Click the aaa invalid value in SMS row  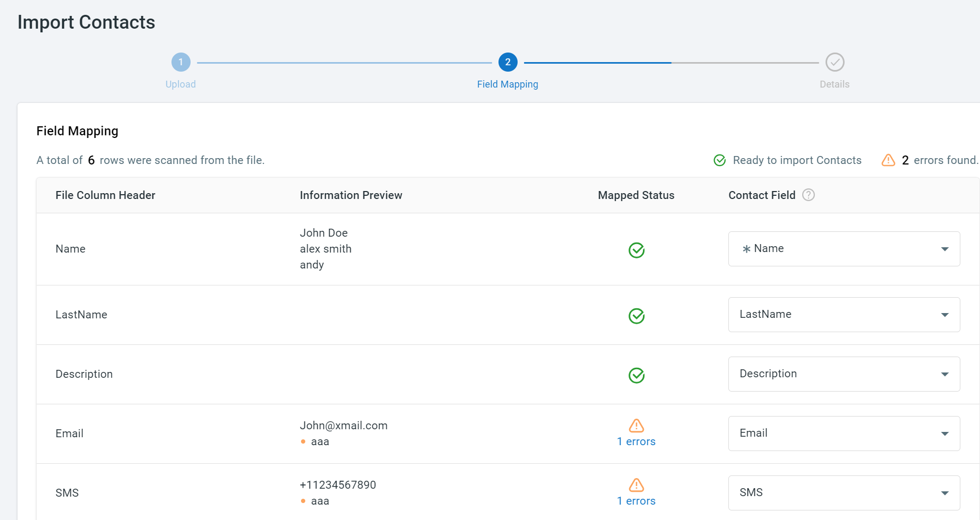320,501
